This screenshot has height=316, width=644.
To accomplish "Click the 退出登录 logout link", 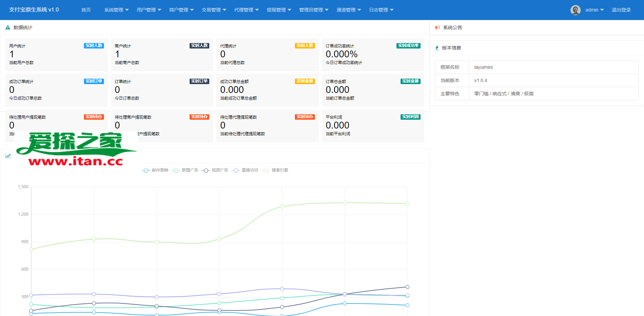I will tap(621, 10).
